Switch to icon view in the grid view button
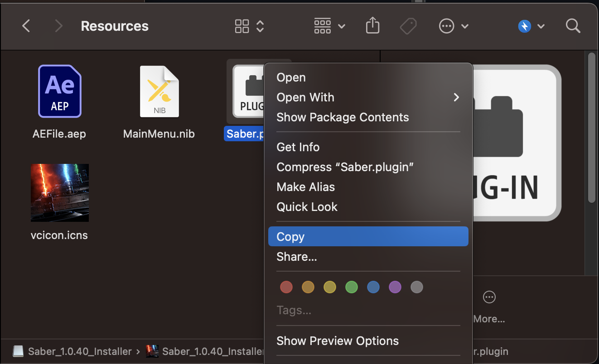 pos(242,26)
